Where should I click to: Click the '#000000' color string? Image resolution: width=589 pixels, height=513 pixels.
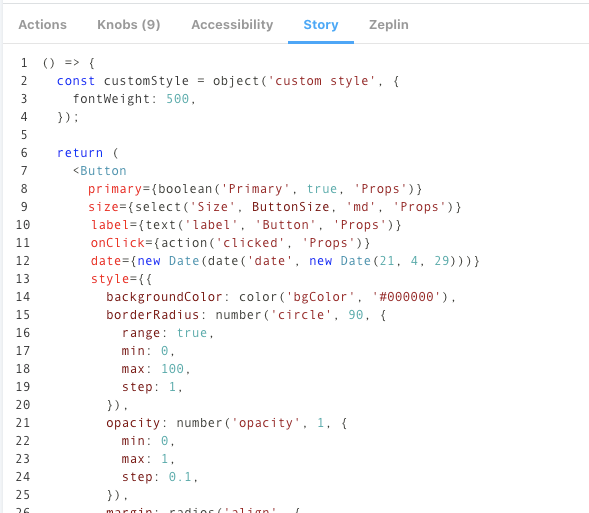(406, 297)
